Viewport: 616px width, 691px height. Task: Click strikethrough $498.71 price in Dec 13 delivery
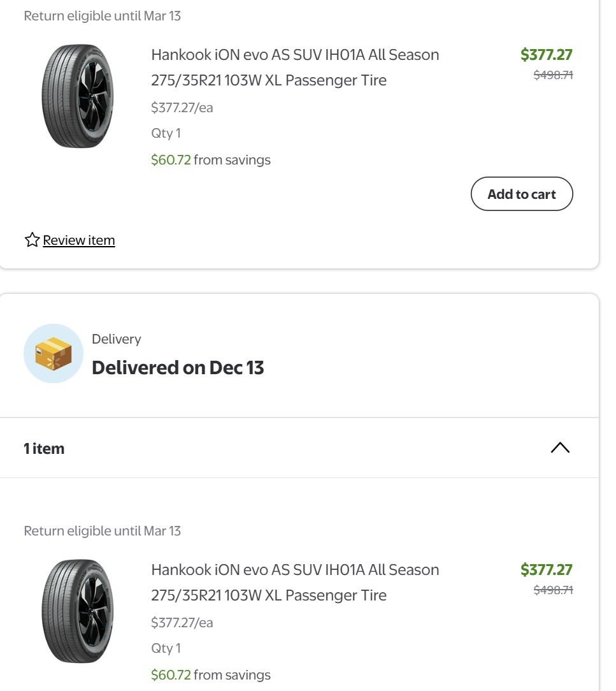click(x=553, y=590)
